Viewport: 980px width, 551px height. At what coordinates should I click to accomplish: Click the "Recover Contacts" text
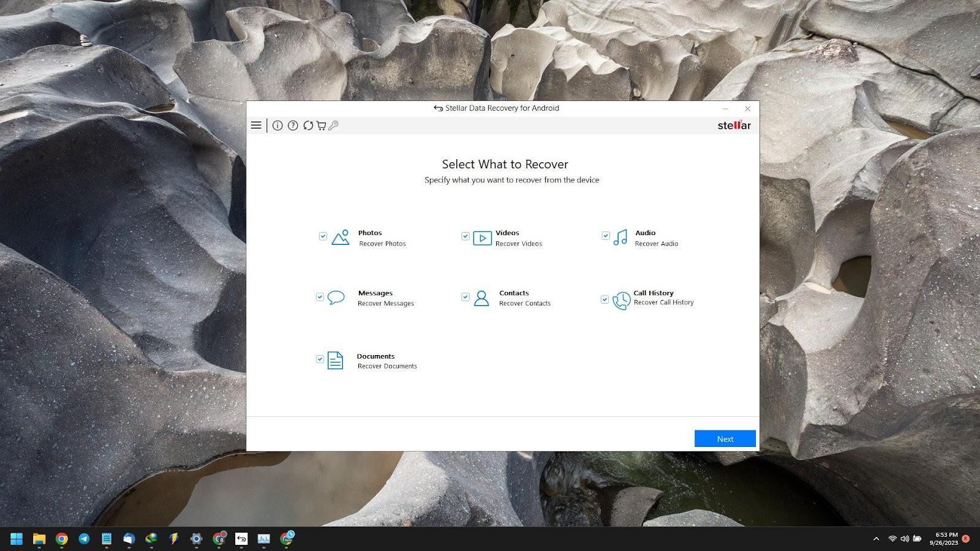(x=525, y=304)
